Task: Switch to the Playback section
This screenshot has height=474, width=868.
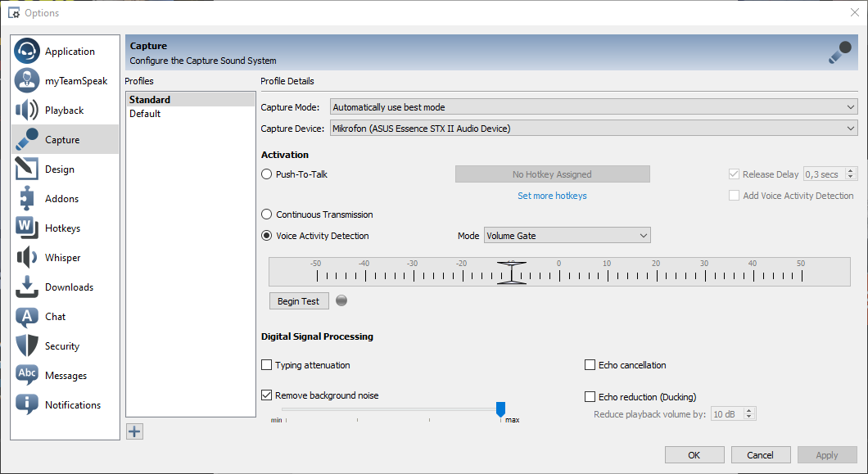Action: point(64,111)
